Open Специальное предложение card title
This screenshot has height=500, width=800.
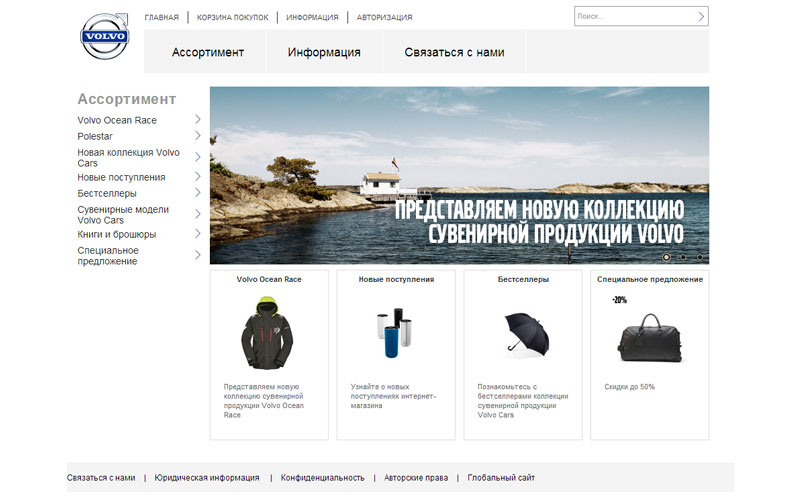point(650,280)
